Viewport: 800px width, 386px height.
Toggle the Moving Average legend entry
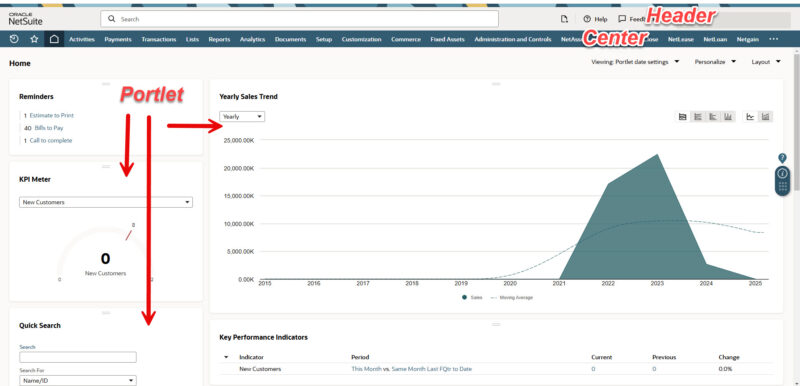pos(512,297)
